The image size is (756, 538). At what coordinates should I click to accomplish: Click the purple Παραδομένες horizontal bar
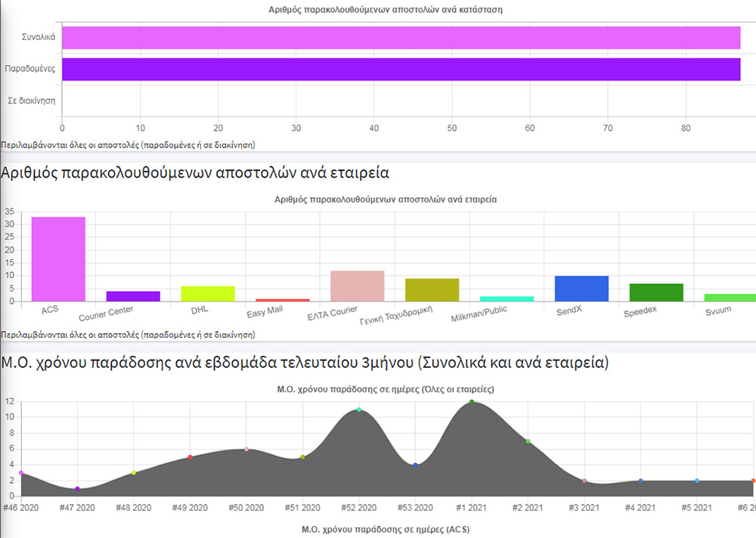(x=401, y=70)
